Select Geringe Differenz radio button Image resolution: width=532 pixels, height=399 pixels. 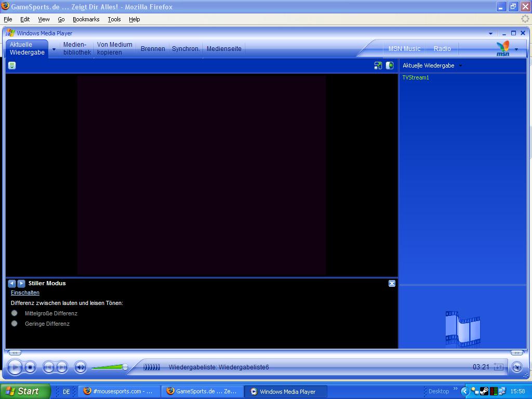click(x=15, y=324)
